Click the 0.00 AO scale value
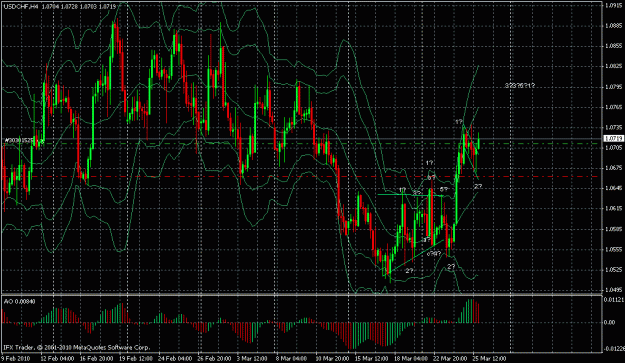 pyautogui.click(x=609, y=322)
